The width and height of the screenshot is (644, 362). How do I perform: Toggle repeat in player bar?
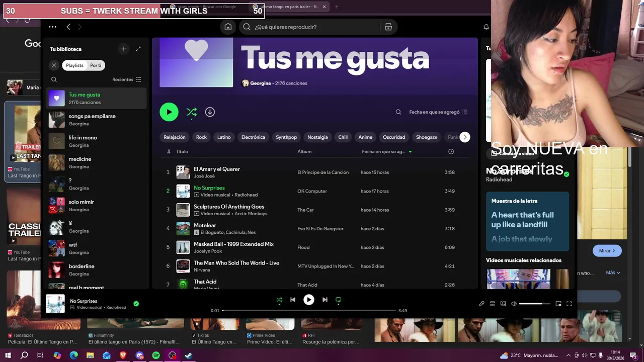[x=339, y=300]
